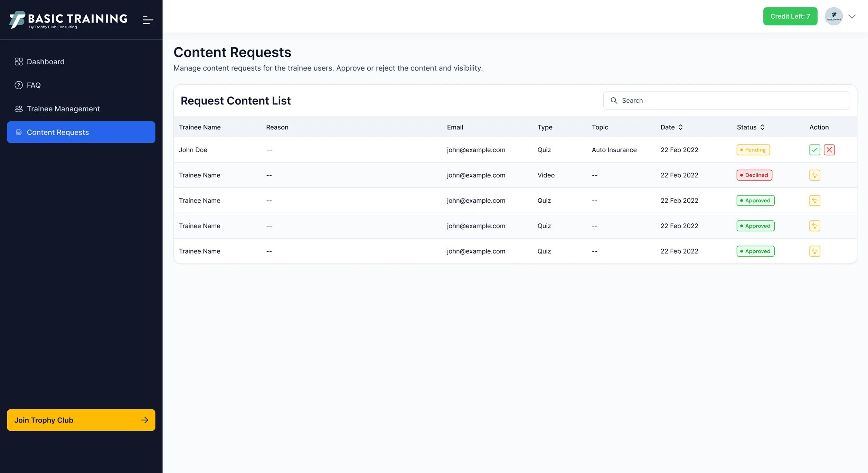868x473 pixels.
Task: Approve John Doe's request with green check
Action: 815,150
